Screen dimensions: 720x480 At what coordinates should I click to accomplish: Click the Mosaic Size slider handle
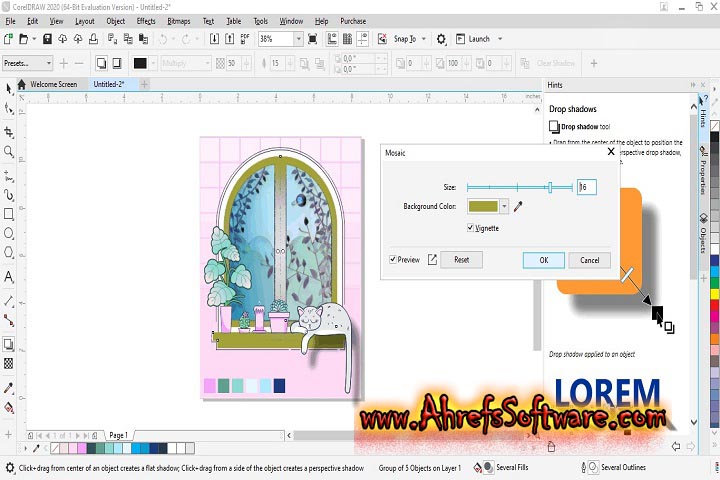coord(550,187)
